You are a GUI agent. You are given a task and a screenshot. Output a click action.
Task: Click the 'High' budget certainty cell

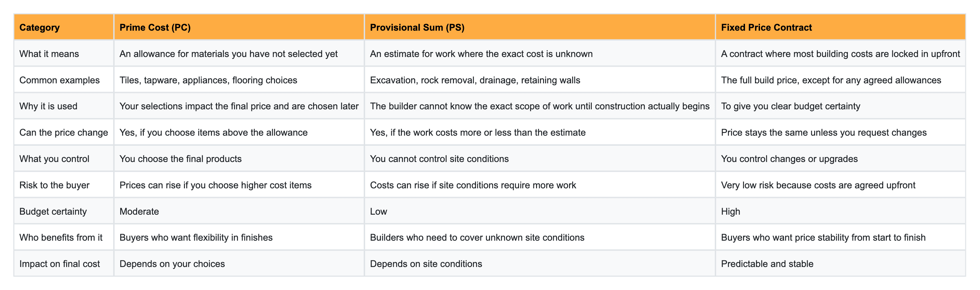coord(730,211)
